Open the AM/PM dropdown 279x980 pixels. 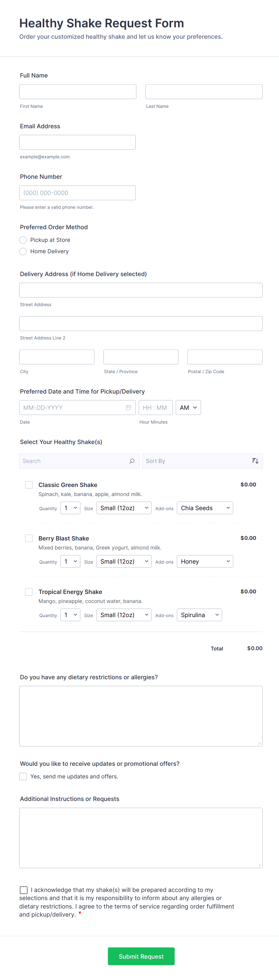click(x=188, y=407)
